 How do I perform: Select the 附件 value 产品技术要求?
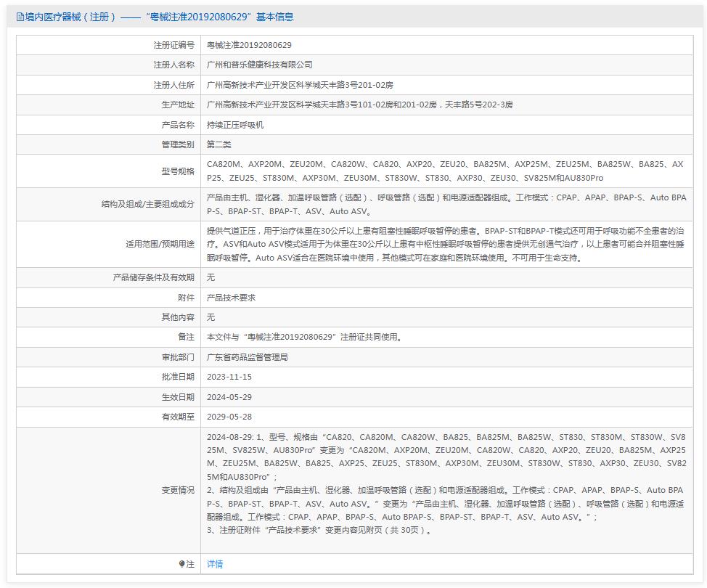pyautogui.click(x=231, y=297)
